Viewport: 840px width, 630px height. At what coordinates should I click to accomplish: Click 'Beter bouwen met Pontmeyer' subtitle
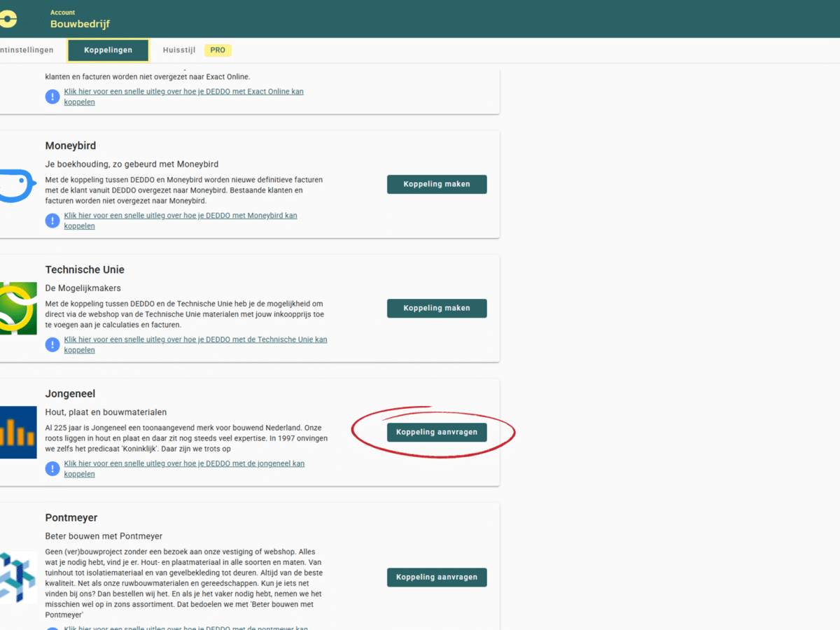coord(104,535)
